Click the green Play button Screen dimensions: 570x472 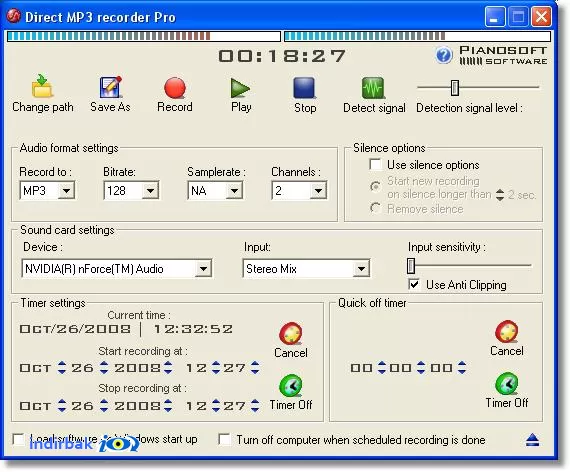[240, 88]
